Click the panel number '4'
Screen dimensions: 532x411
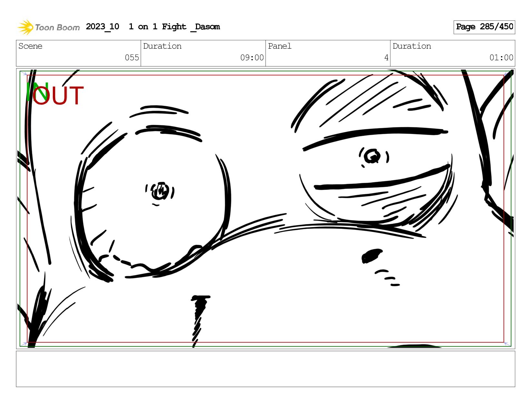click(x=386, y=58)
